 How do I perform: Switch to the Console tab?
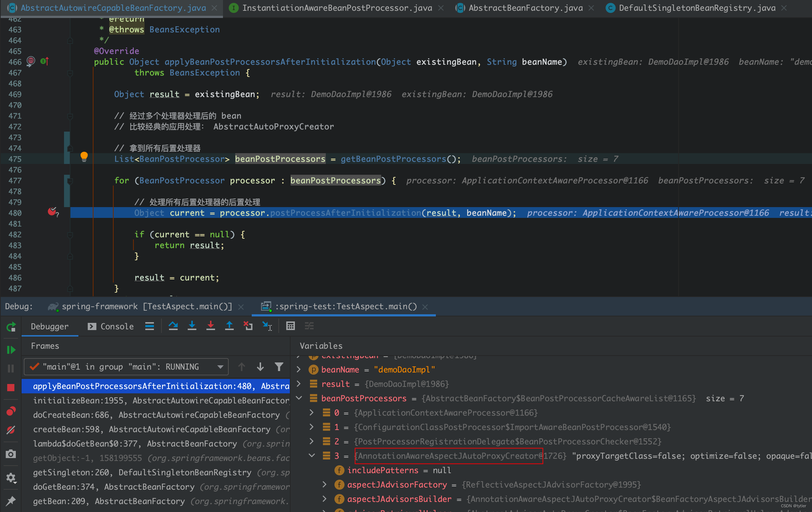(111, 326)
